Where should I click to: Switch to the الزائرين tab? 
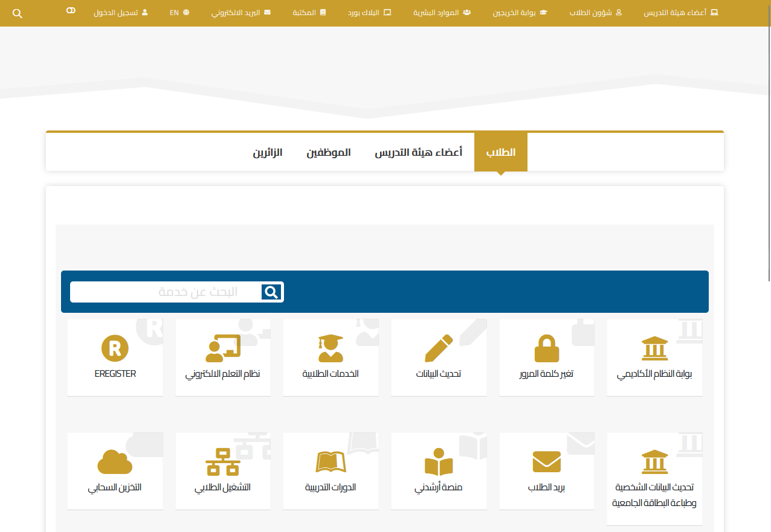click(268, 152)
